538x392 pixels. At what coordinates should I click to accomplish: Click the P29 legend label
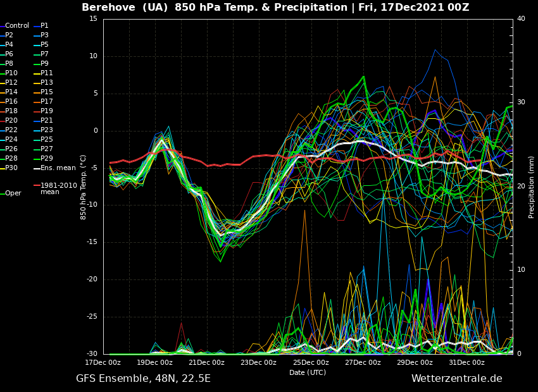click(47, 159)
